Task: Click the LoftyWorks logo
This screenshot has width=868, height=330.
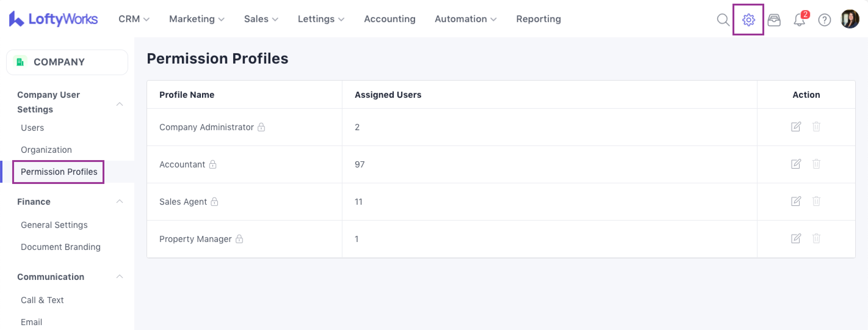Action: pyautogui.click(x=53, y=19)
